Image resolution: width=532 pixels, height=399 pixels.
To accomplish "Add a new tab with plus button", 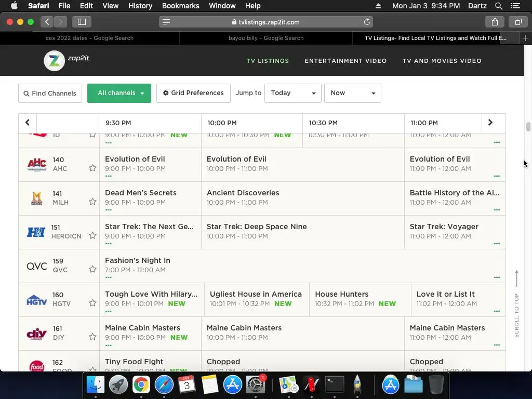I will click(525, 38).
